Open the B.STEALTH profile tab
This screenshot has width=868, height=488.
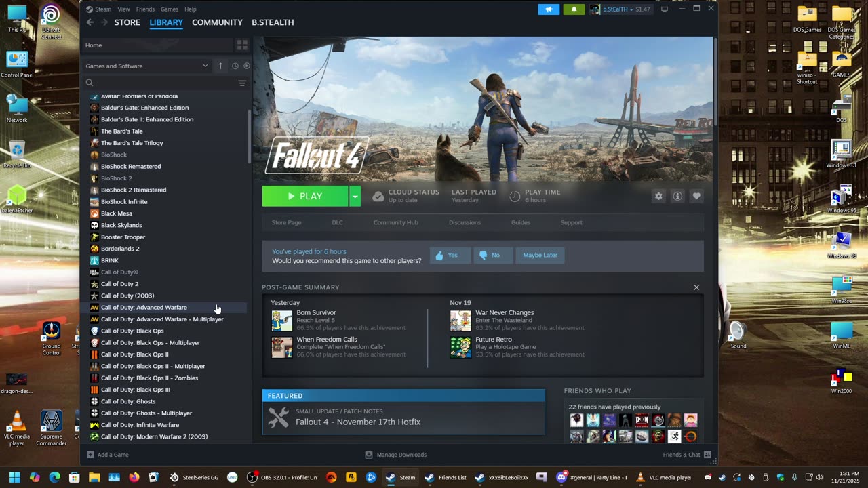273,22
